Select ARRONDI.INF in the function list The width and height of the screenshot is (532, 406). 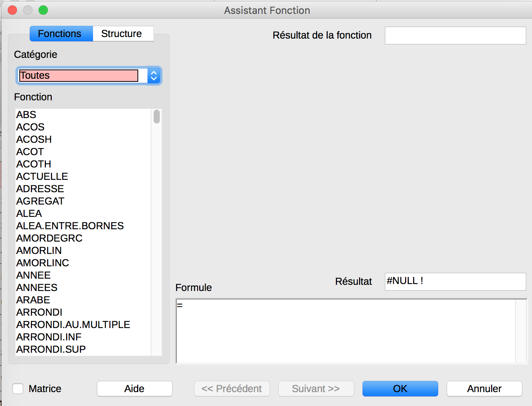83,337
